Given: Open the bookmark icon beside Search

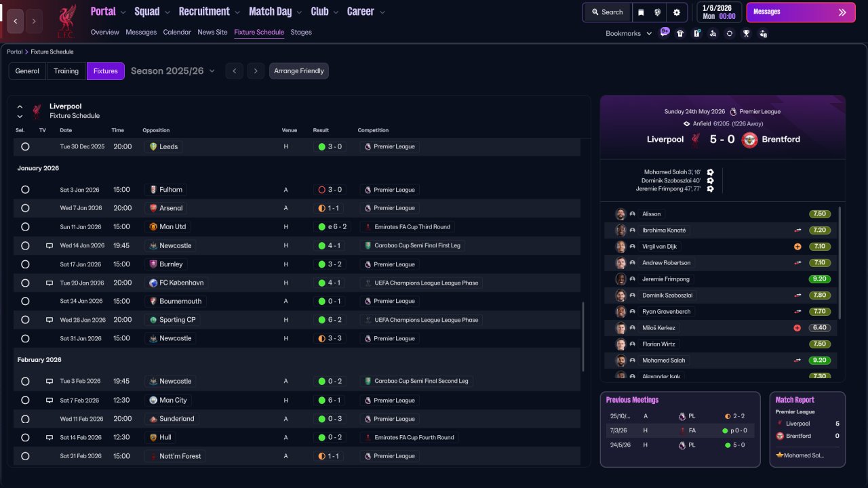Looking at the screenshot, I should click(641, 12).
